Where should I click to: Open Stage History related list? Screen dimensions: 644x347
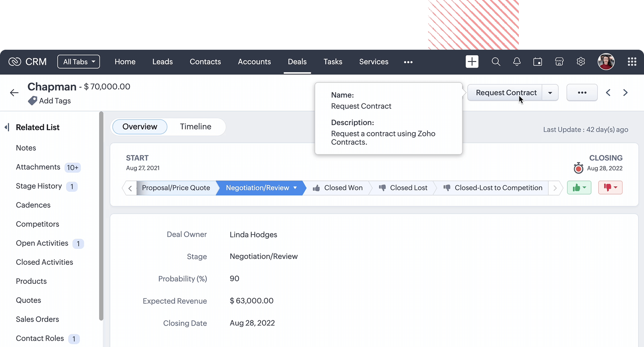coord(39,186)
